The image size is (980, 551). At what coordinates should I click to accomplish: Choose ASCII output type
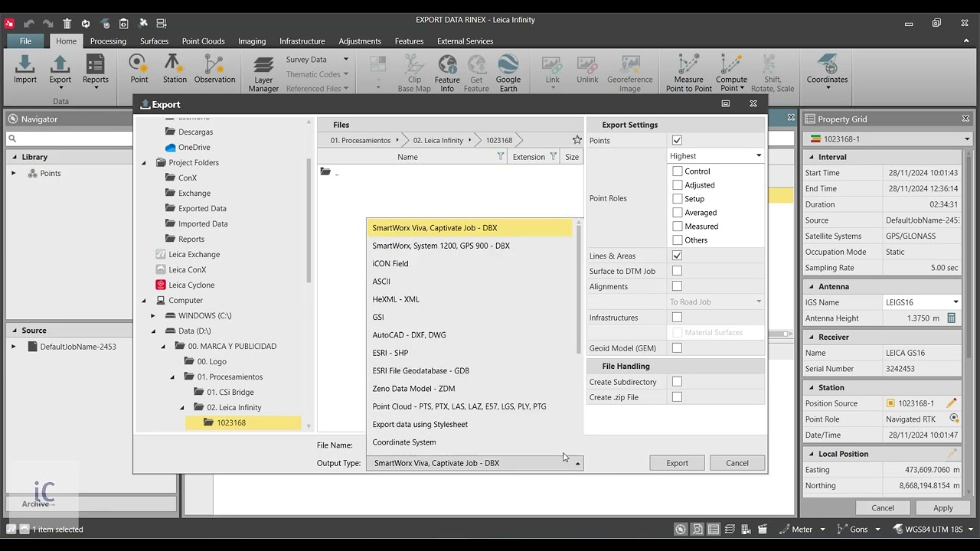pos(381,282)
